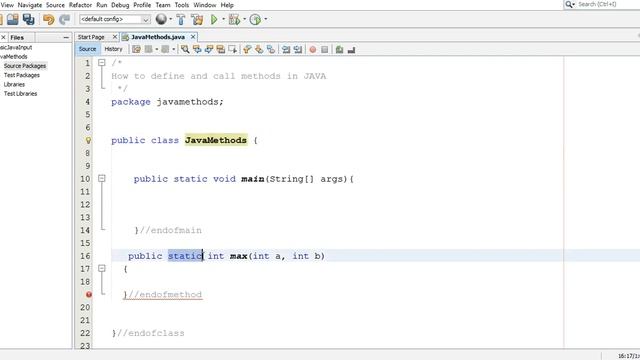The image size is (640, 360).
Task: Click the lightbulb hint on line 7
Action: pyautogui.click(x=88, y=140)
